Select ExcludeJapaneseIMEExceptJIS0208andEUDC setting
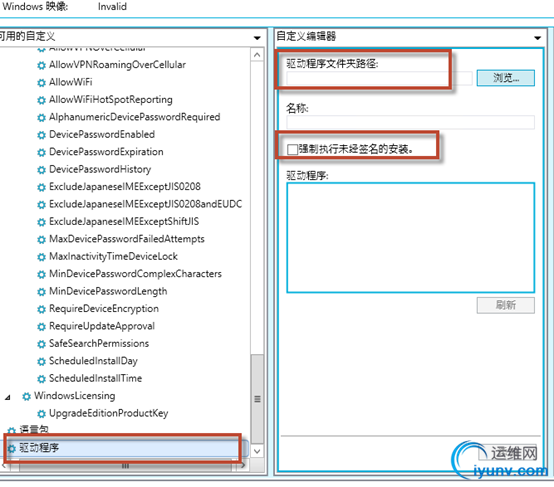The width and height of the screenshot is (554, 487). pyautogui.click(x=146, y=204)
